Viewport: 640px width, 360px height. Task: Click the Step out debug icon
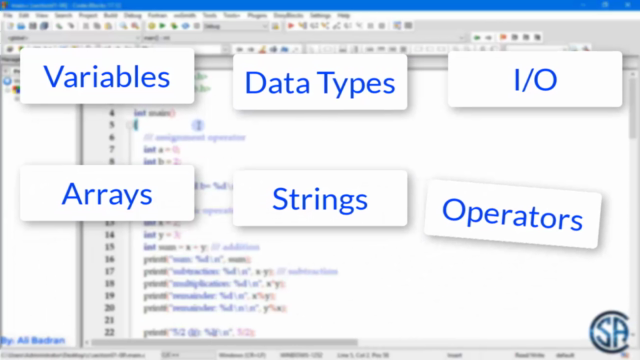click(337, 26)
